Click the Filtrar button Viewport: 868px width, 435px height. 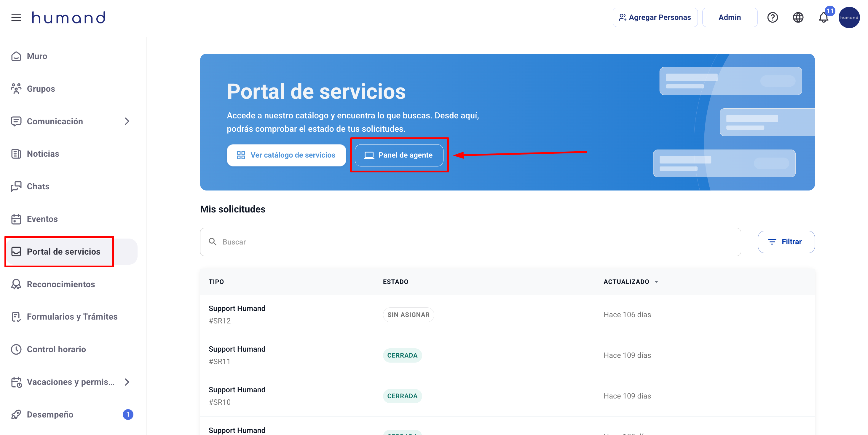tap(786, 242)
